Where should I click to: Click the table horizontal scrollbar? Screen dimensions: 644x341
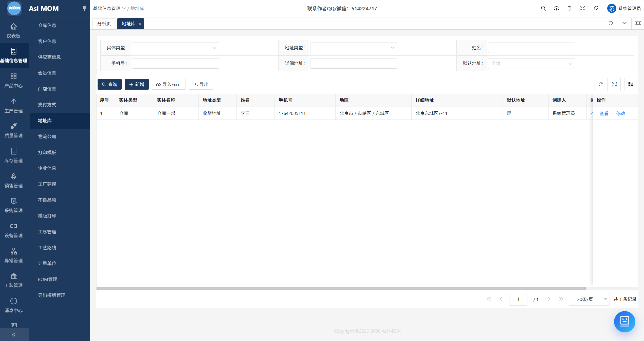(341, 288)
